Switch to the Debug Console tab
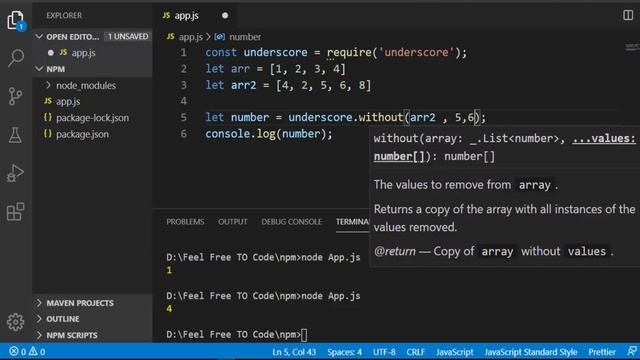 point(291,222)
